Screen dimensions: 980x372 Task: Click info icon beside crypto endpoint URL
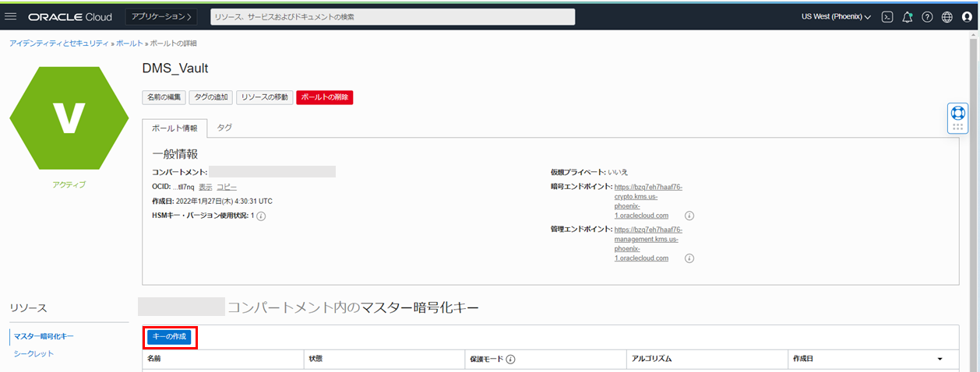[689, 216]
